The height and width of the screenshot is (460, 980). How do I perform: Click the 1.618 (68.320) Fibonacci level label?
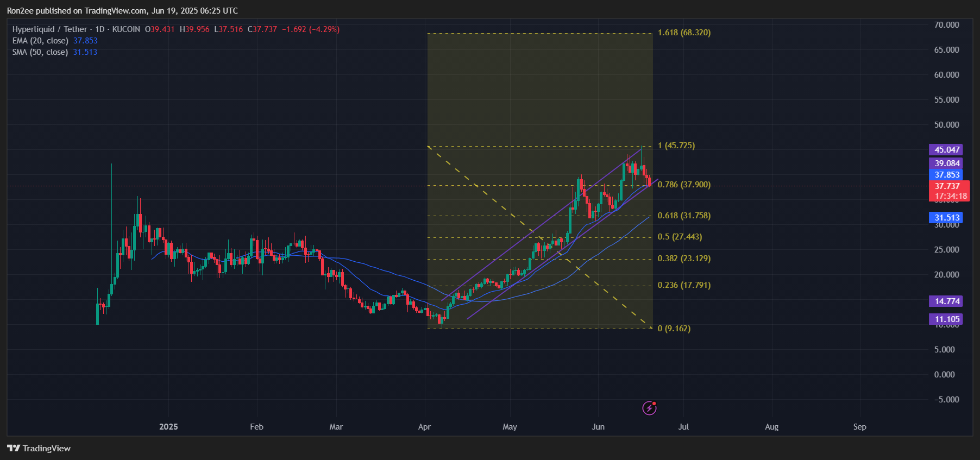pos(684,33)
